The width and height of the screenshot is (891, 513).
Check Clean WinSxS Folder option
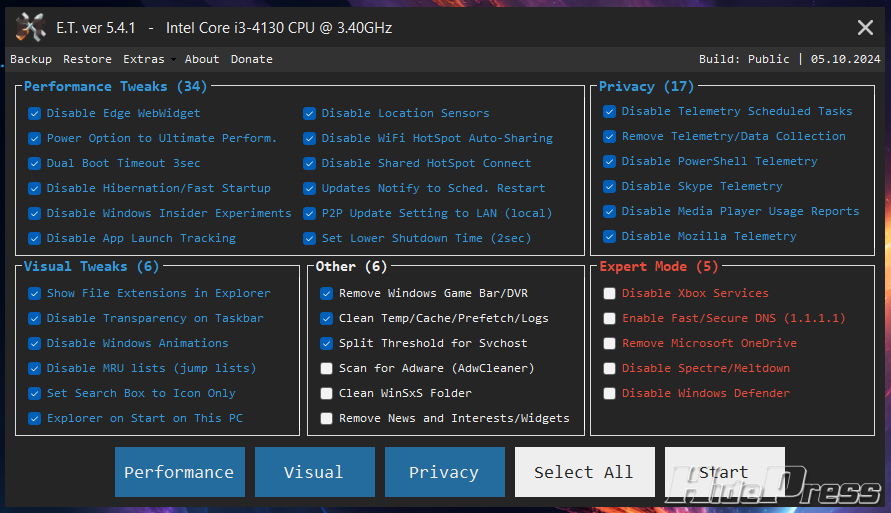(x=327, y=394)
